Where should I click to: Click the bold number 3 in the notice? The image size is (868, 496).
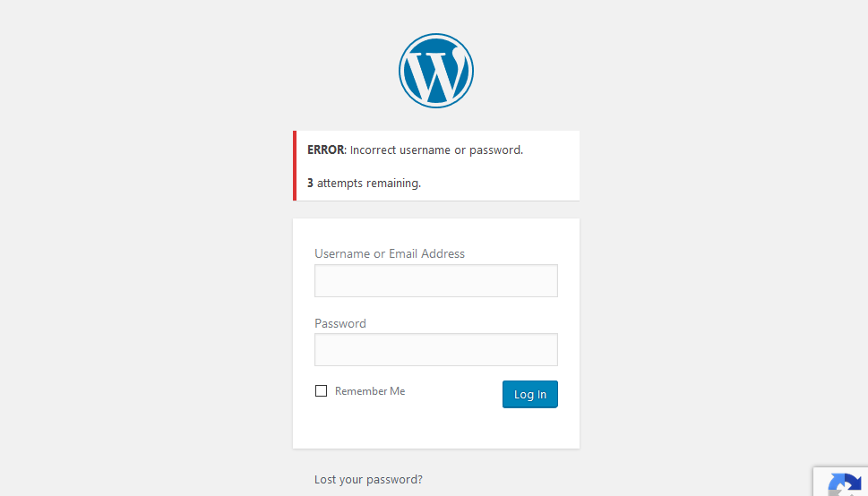click(310, 183)
